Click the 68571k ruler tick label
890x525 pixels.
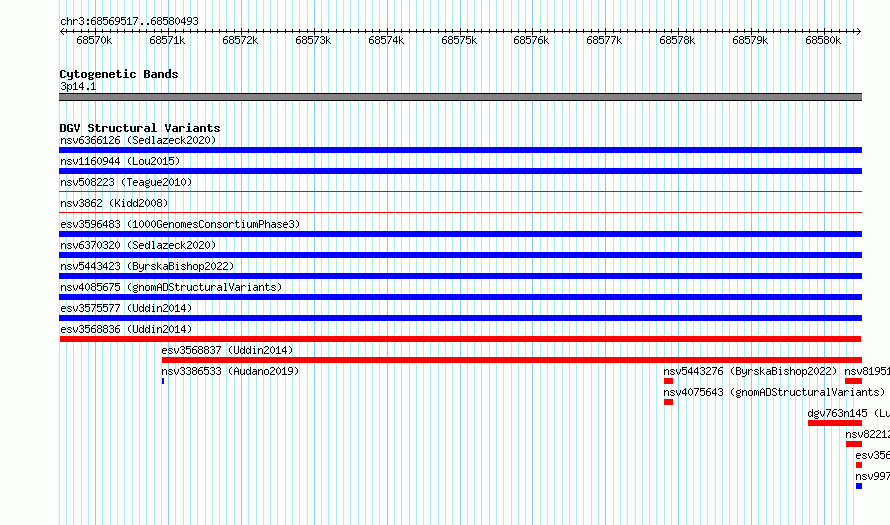[x=167, y=40]
